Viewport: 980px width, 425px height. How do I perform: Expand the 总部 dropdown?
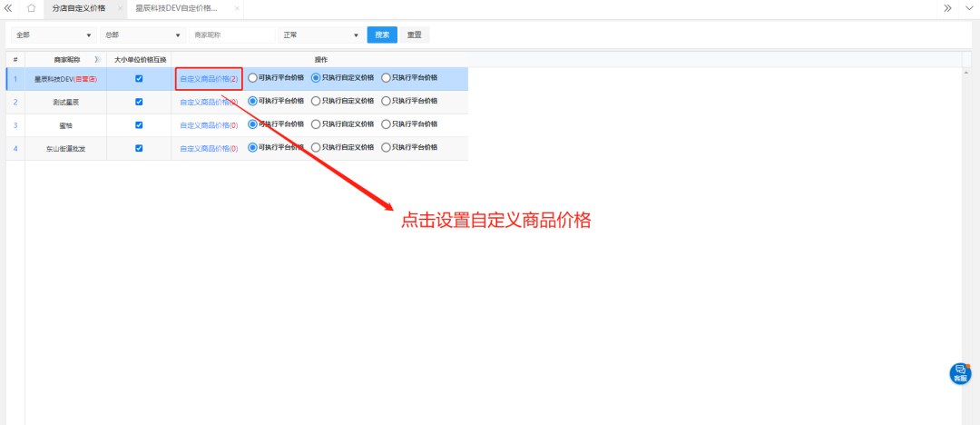(142, 35)
